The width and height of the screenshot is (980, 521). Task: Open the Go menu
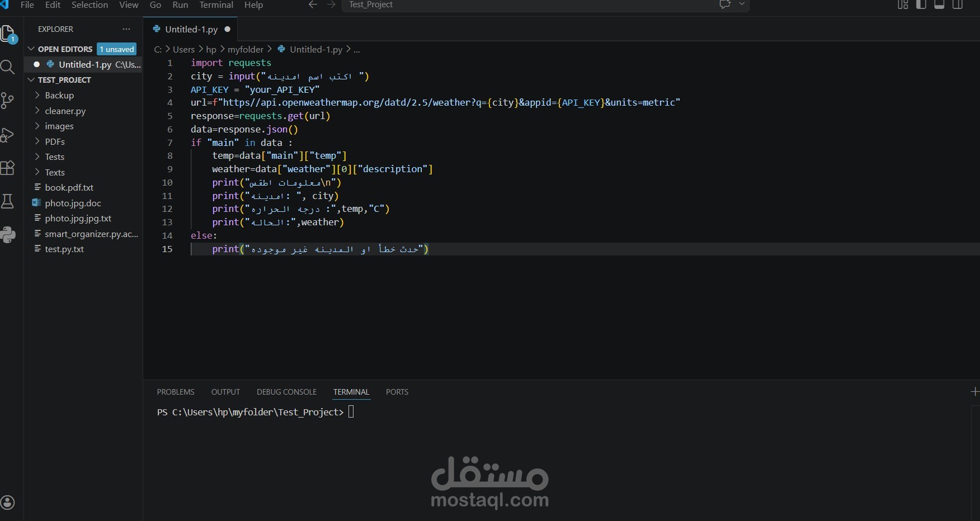click(x=156, y=4)
